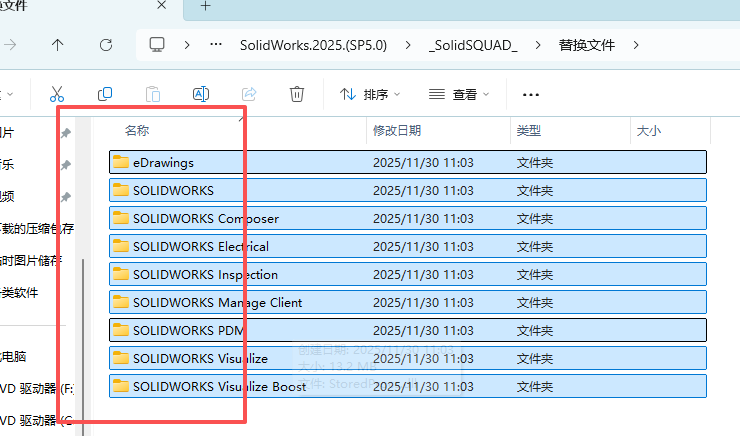
Task: Select the SOLIDWORKS Visualize folder
Action: click(408, 358)
